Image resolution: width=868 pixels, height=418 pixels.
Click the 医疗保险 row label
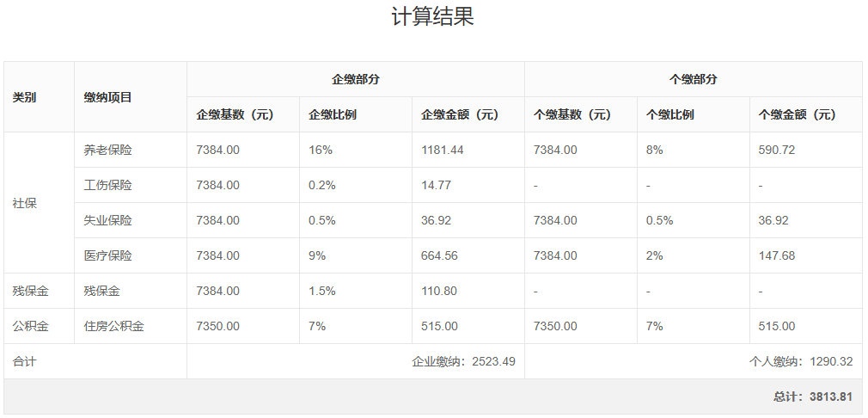108,255
